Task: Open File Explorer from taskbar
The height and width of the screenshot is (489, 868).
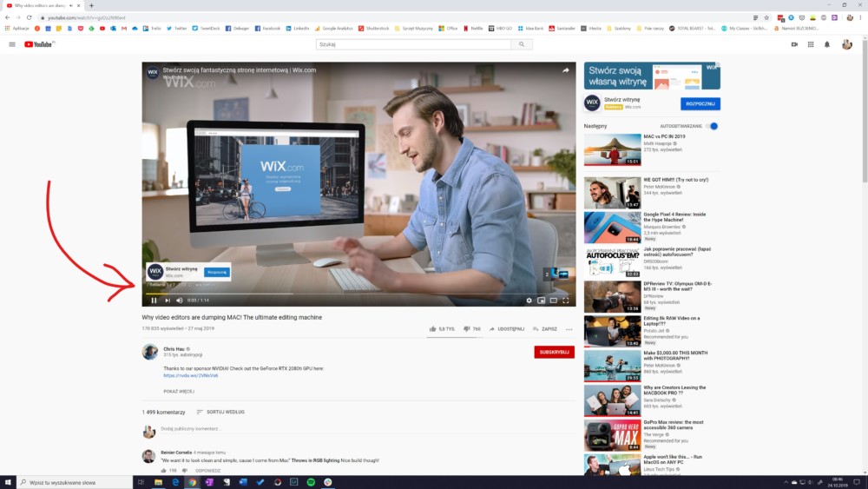Action: click(x=158, y=482)
